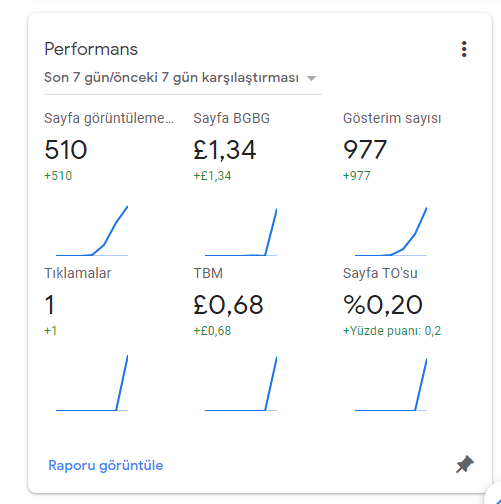Click the Sayfa TO'su sparkline chart
The image size is (501, 504).
click(391, 385)
